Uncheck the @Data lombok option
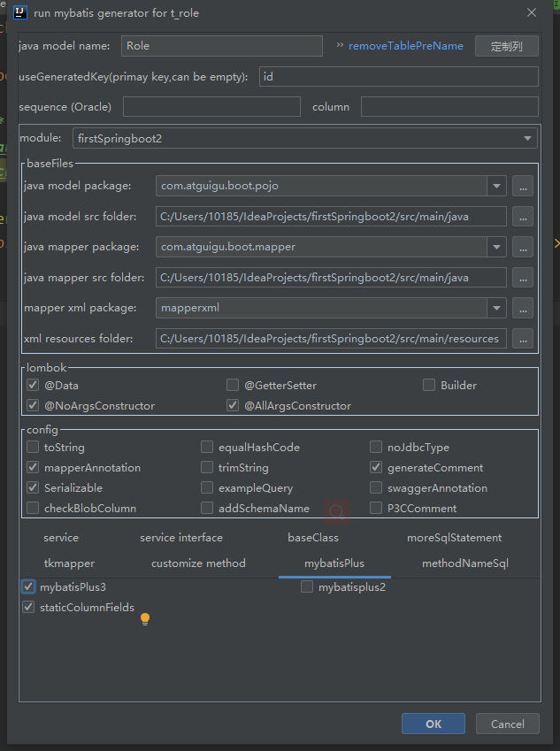Image resolution: width=560 pixels, height=751 pixels. (33, 385)
